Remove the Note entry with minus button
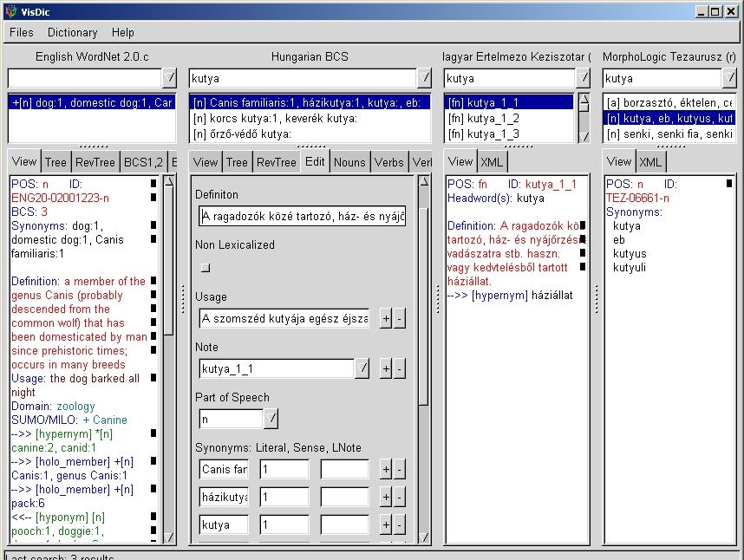 [x=399, y=369]
